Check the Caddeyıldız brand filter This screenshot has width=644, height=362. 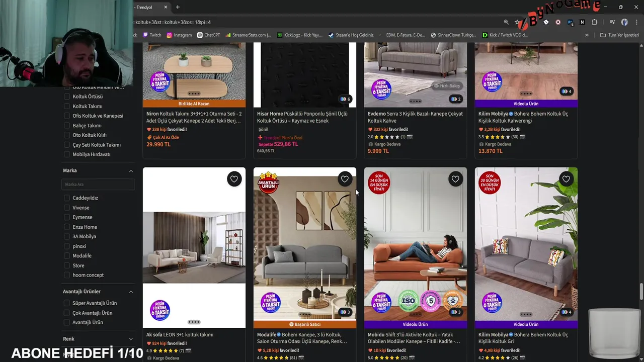[66, 198]
